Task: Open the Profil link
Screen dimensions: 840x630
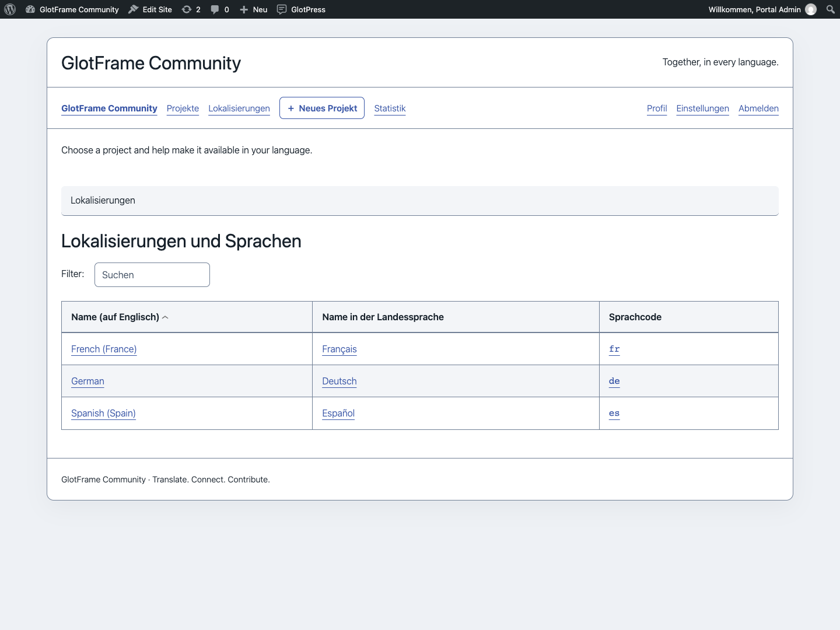Action: point(657,108)
